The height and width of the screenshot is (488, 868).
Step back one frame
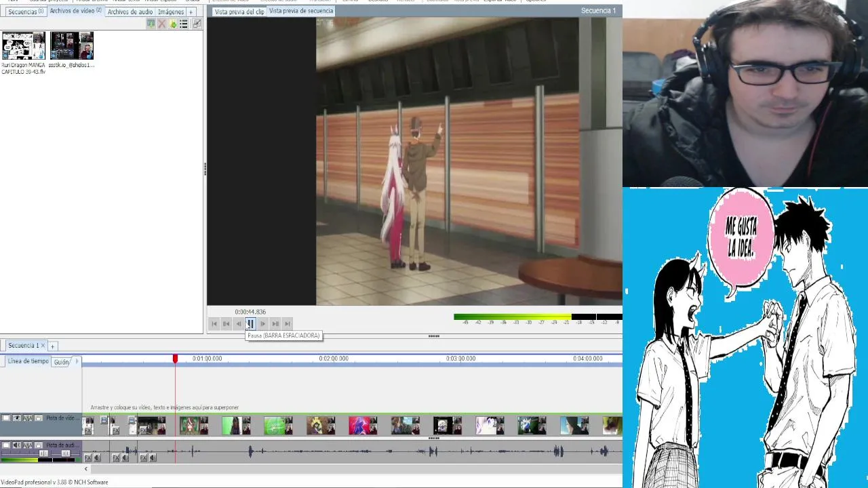click(239, 324)
